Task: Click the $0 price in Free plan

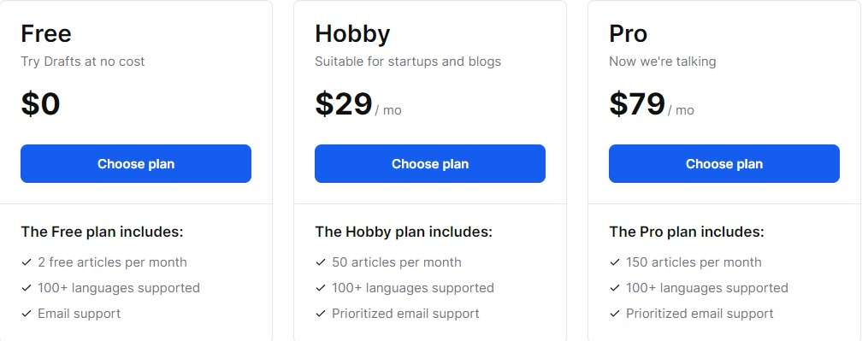Action: tap(40, 104)
